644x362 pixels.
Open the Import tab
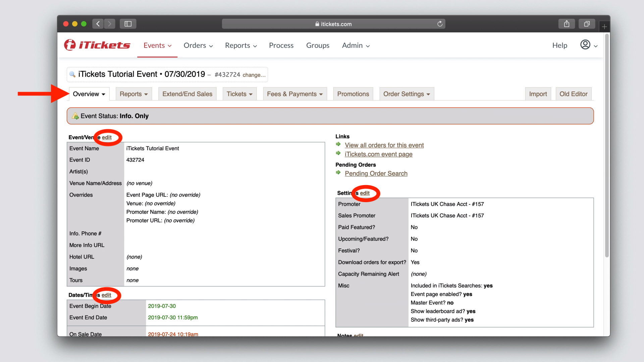click(x=538, y=94)
